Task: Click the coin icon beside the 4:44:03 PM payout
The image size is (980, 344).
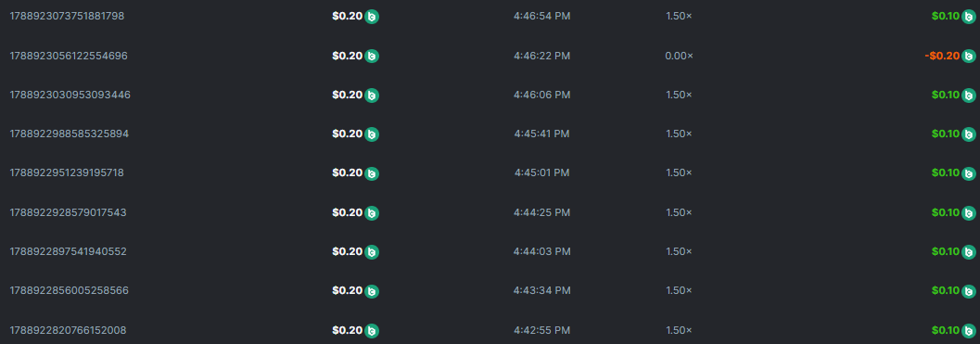Action: pos(968,252)
